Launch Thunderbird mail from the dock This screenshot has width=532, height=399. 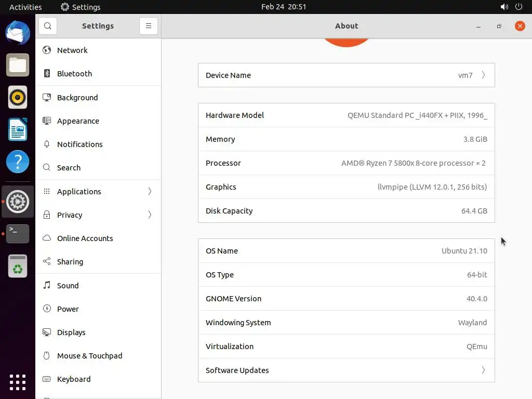[18, 33]
